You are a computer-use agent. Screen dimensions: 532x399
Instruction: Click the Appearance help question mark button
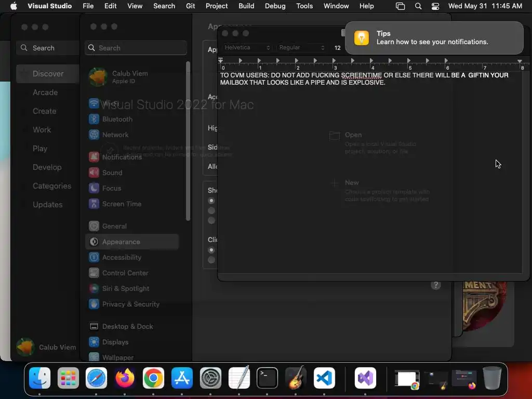tap(436, 285)
